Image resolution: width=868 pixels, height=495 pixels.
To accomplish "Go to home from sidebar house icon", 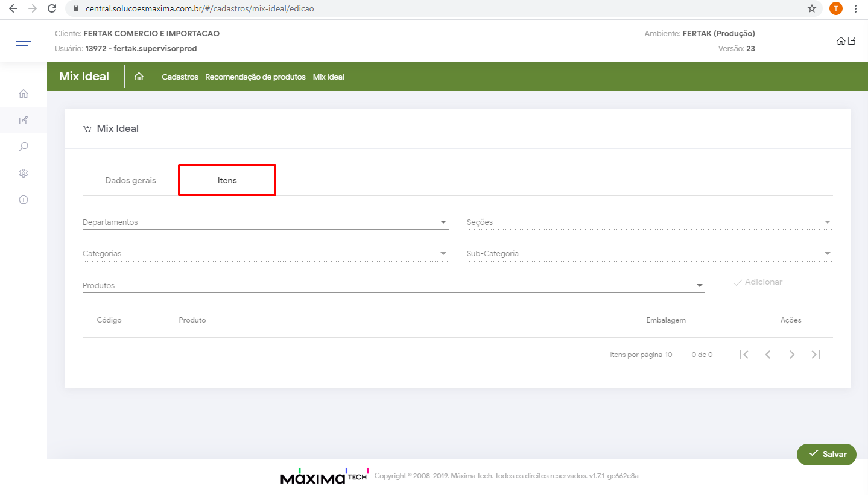I will [24, 94].
